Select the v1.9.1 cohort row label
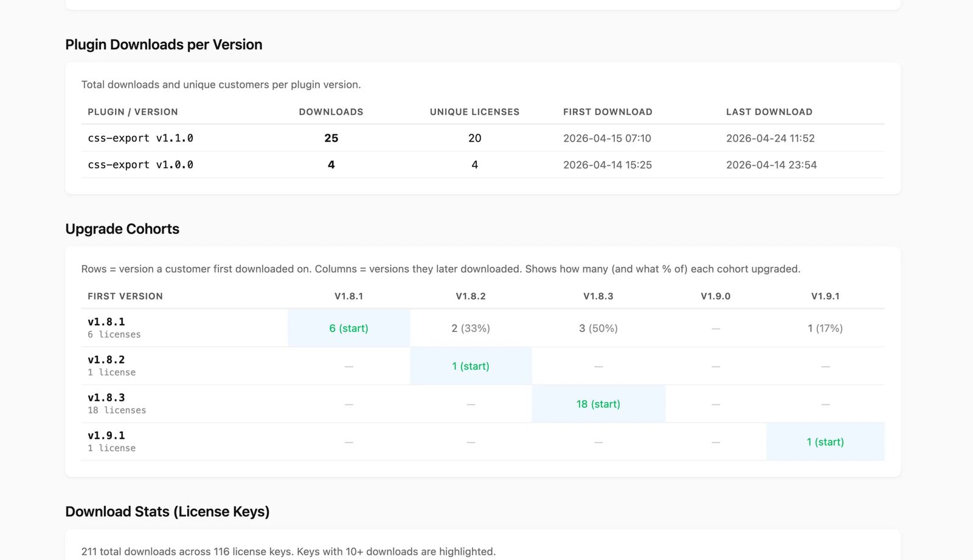 click(x=106, y=435)
